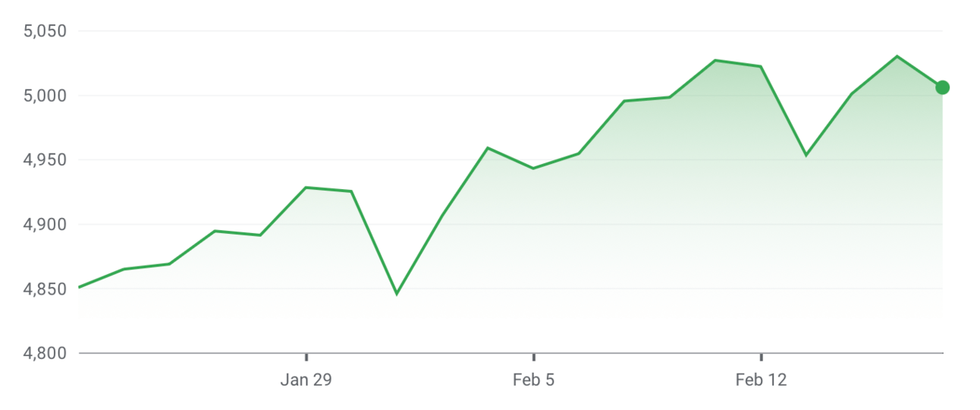The image size is (980, 410).
Task: Click the tick mark above Feb 12
Action: [761, 357]
